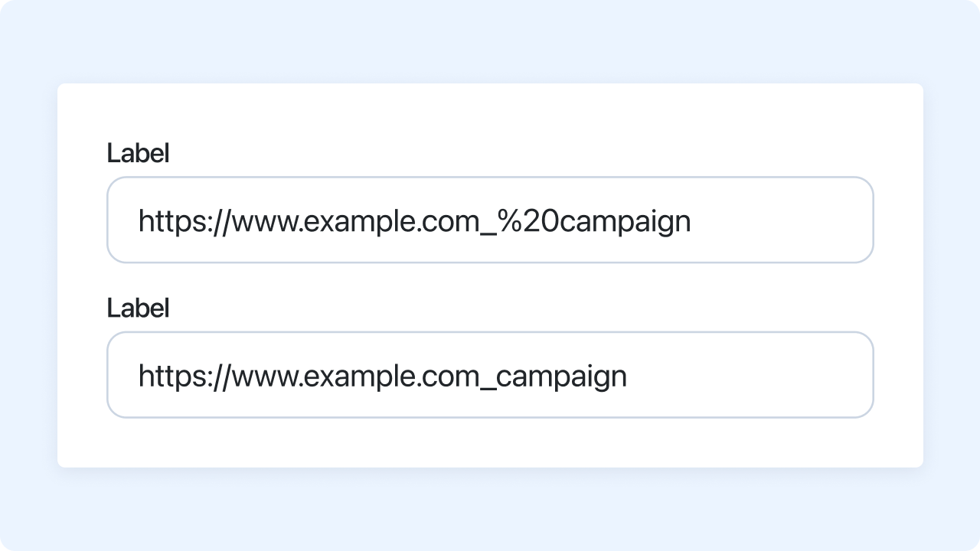This screenshot has width=980, height=551.
Task: Click the white card below the bottom field
Action: pyautogui.click(x=490, y=442)
